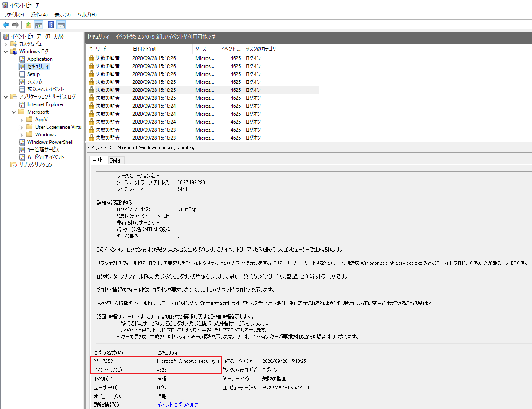
Task: Click the カスタム ビュー folder icon
Action: click(14, 44)
